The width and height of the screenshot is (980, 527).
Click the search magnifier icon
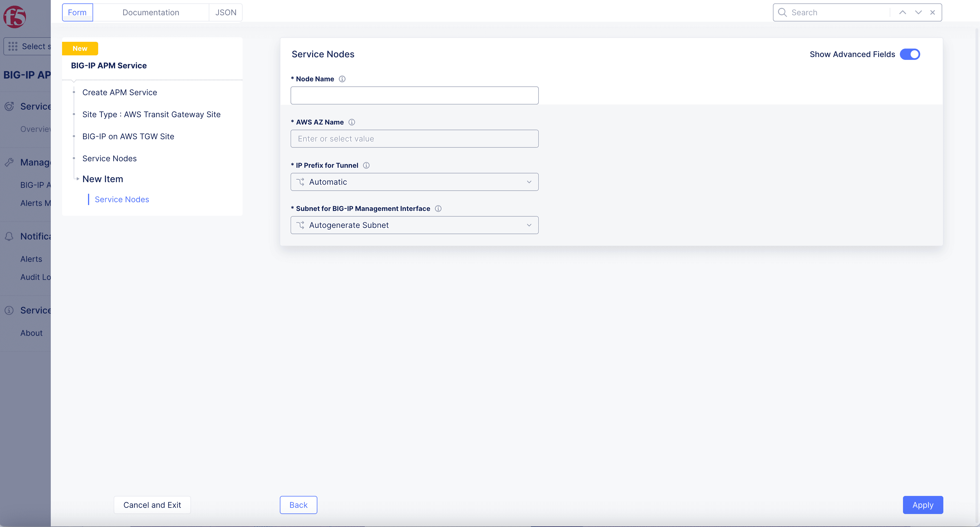pos(782,12)
